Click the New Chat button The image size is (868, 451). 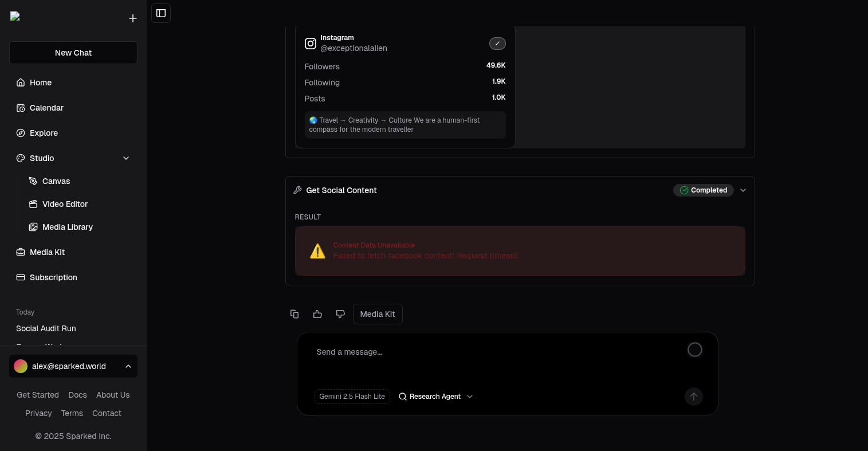coord(73,53)
